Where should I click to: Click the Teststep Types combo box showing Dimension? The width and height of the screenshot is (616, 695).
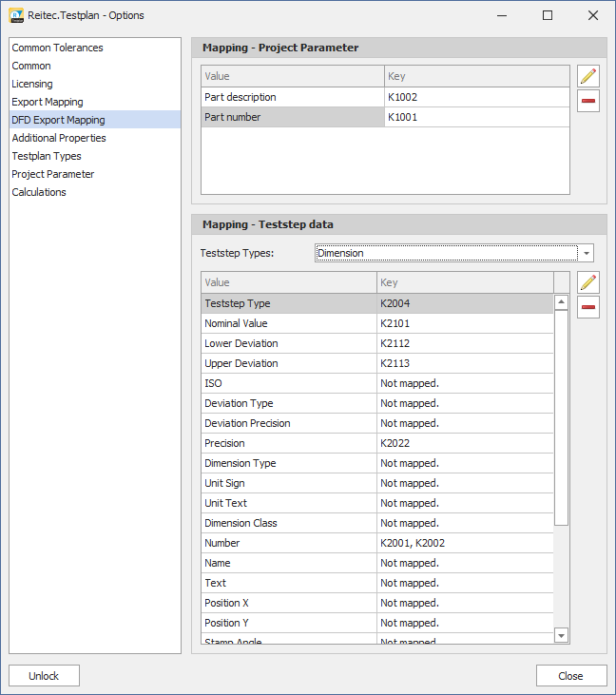[x=445, y=253]
